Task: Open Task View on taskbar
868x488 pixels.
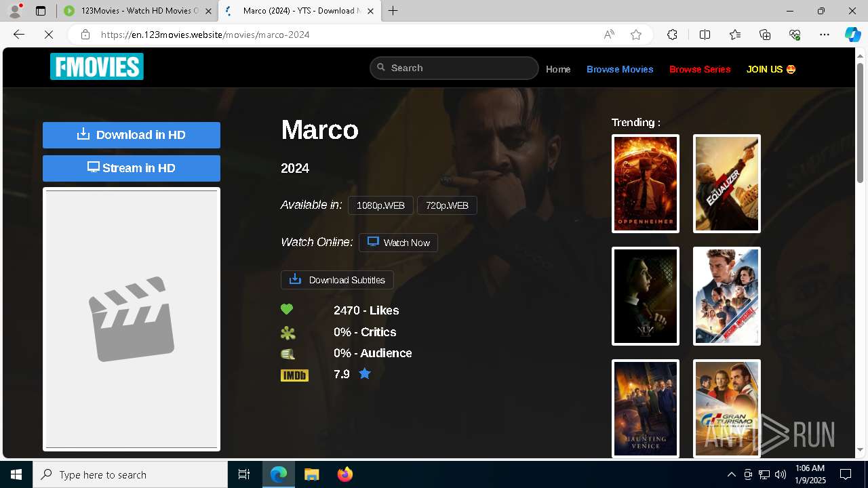Action: pyautogui.click(x=244, y=474)
